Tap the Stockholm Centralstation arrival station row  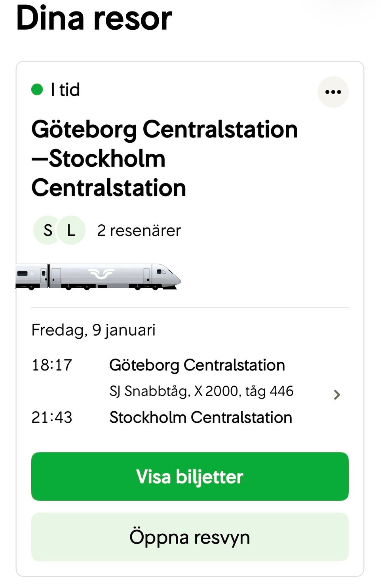200,417
